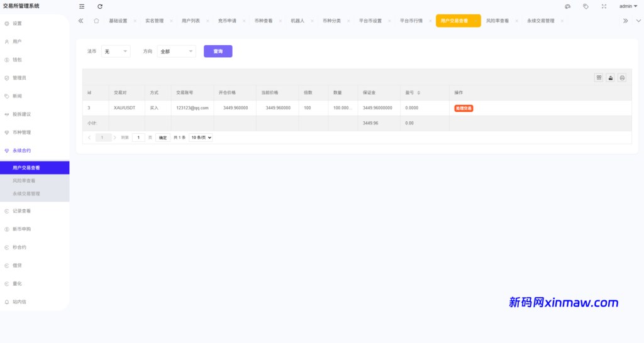Switch to the 风险率查看 tab
The image size is (644, 343).
497,21
